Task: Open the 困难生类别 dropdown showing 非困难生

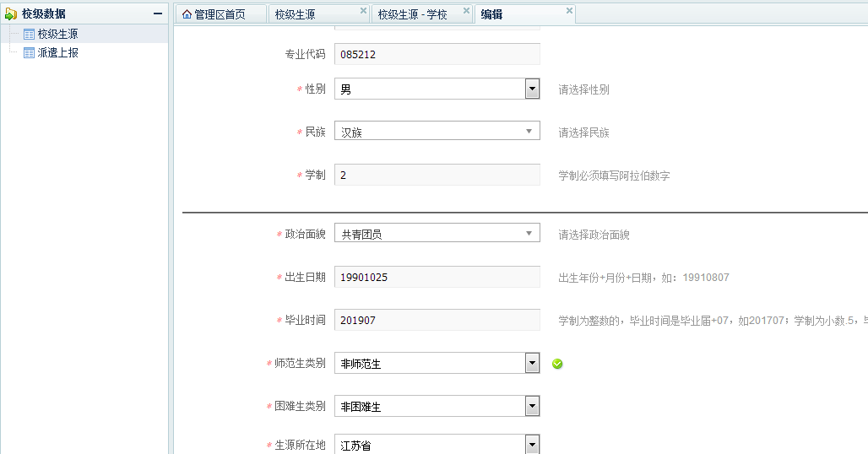Action: click(437, 406)
